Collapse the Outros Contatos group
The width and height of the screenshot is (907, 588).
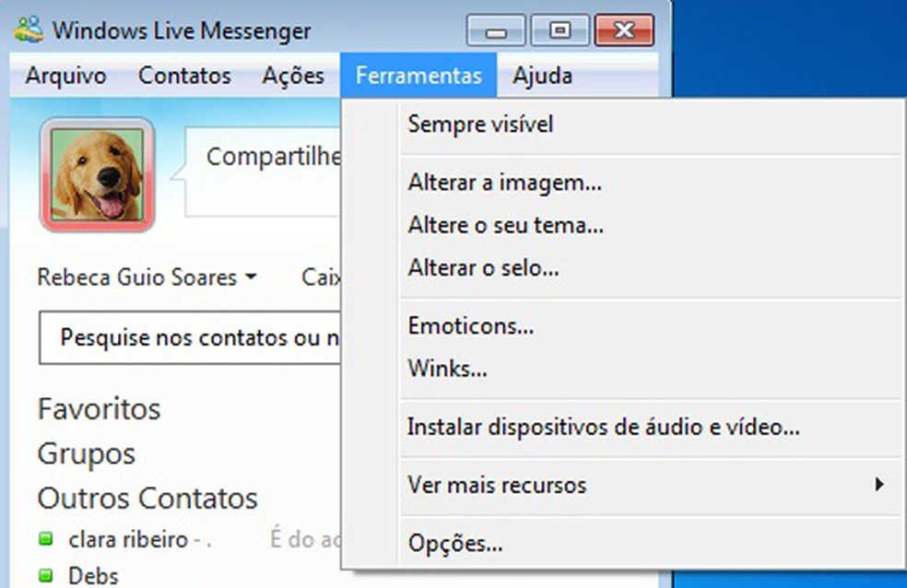147,498
